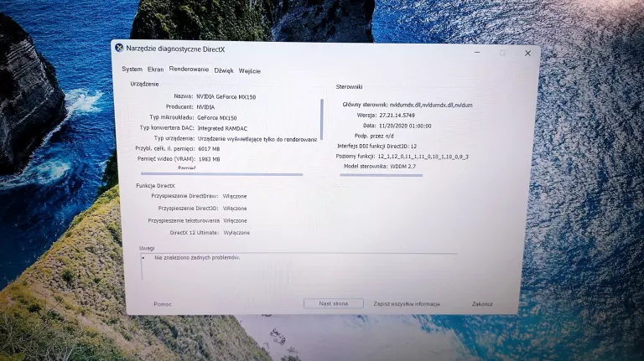The height and width of the screenshot is (361, 644).
Task: Switch to the System tab
Action: 132,69
